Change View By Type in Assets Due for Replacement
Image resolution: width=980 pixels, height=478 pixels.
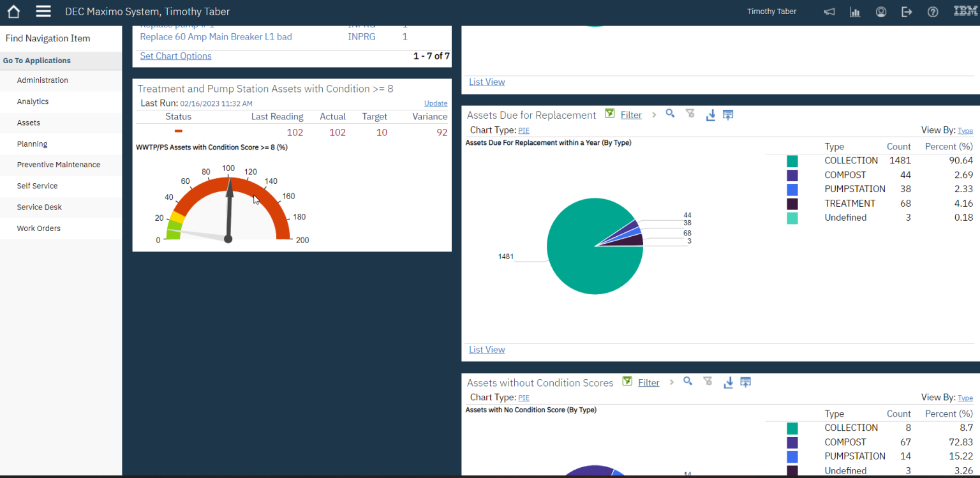965,131
